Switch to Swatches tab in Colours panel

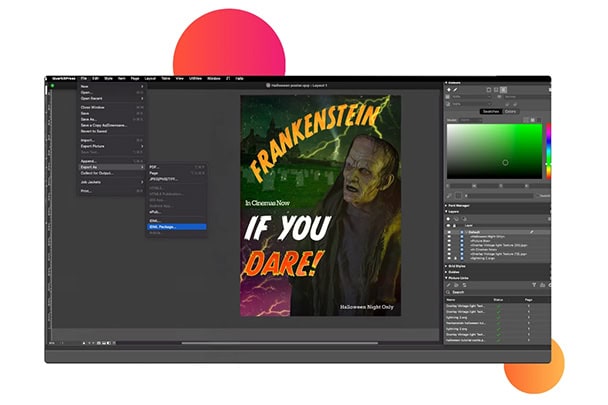click(491, 111)
